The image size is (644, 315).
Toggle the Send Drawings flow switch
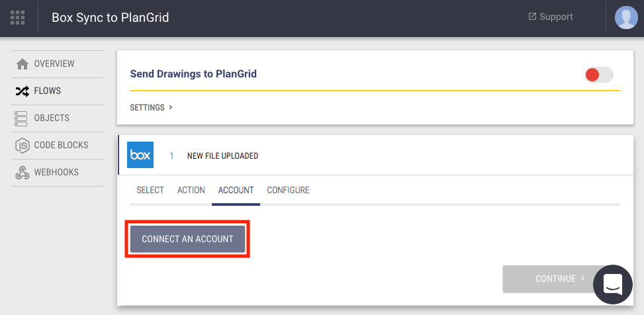click(599, 75)
